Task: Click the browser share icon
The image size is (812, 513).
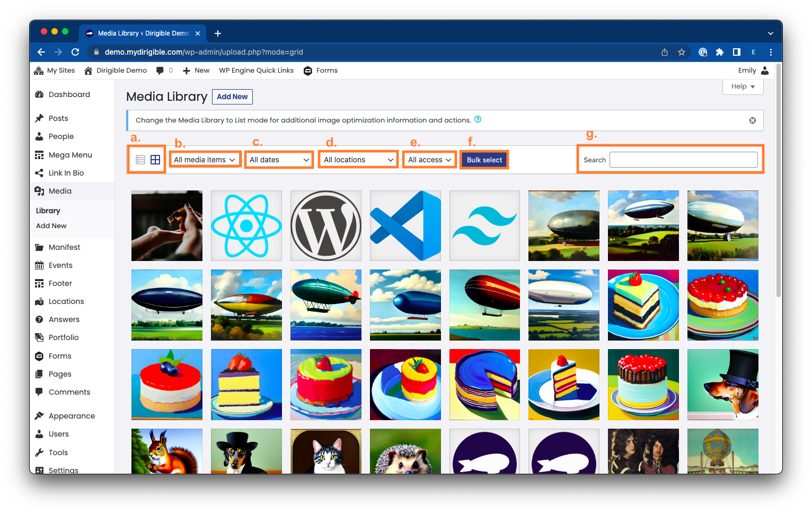Action: pyautogui.click(x=665, y=52)
